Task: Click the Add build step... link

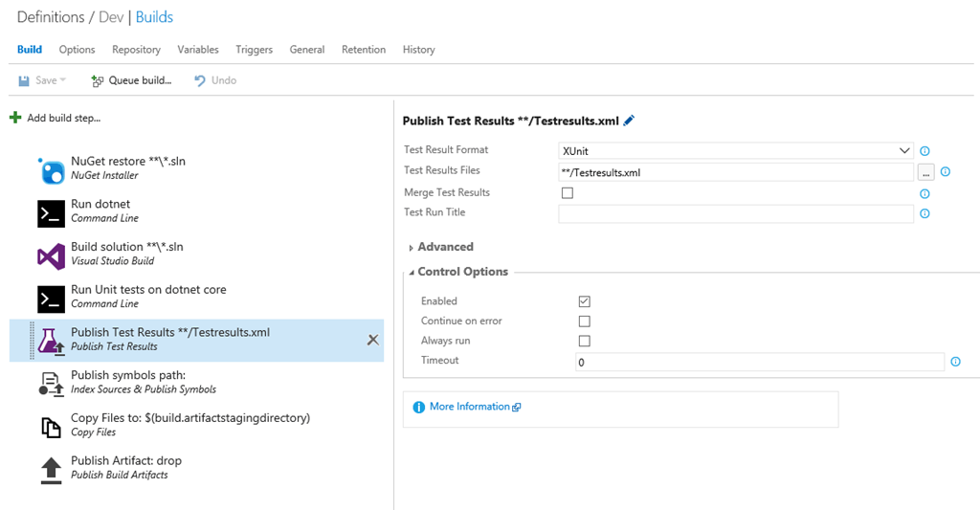Action: (x=64, y=118)
